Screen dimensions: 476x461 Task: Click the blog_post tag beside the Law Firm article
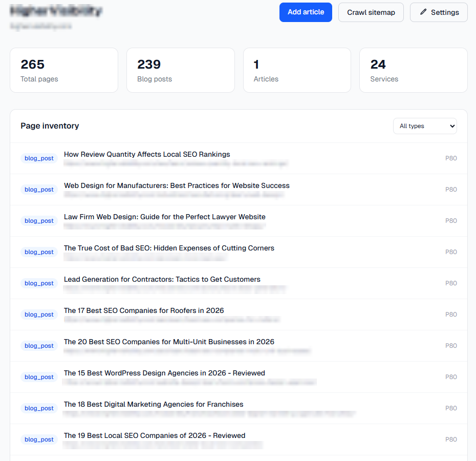point(39,220)
